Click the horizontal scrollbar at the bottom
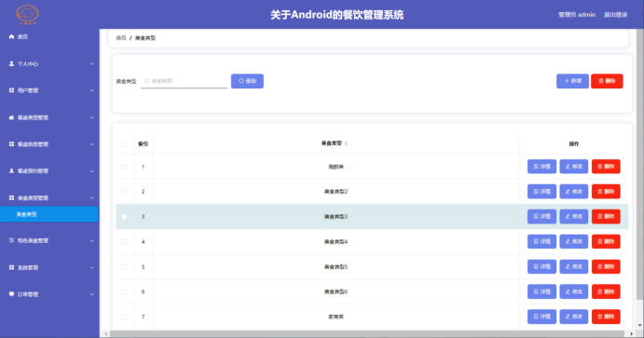The width and height of the screenshot is (644, 338). click(x=368, y=334)
